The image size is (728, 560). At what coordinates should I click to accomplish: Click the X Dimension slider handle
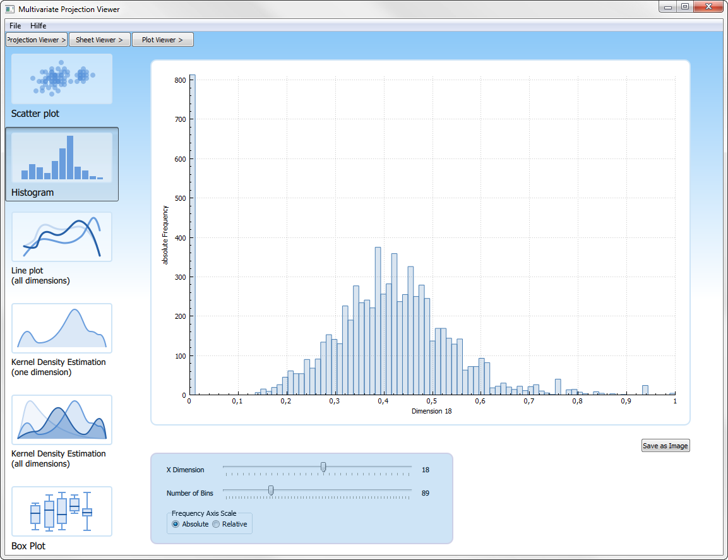tap(323, 467)
